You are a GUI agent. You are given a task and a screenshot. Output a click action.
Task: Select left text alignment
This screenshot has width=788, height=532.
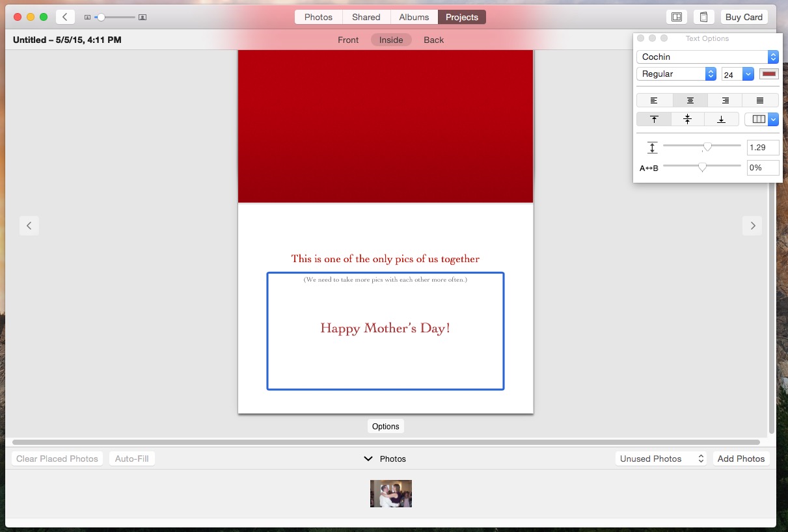[x=654, y=100]
